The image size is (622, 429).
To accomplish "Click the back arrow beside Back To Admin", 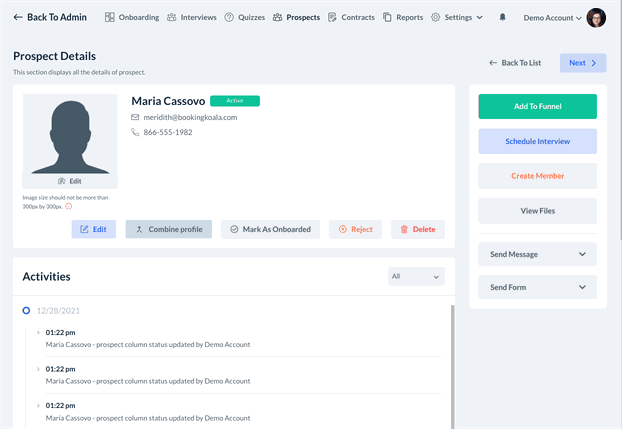I will click(18, 17).
